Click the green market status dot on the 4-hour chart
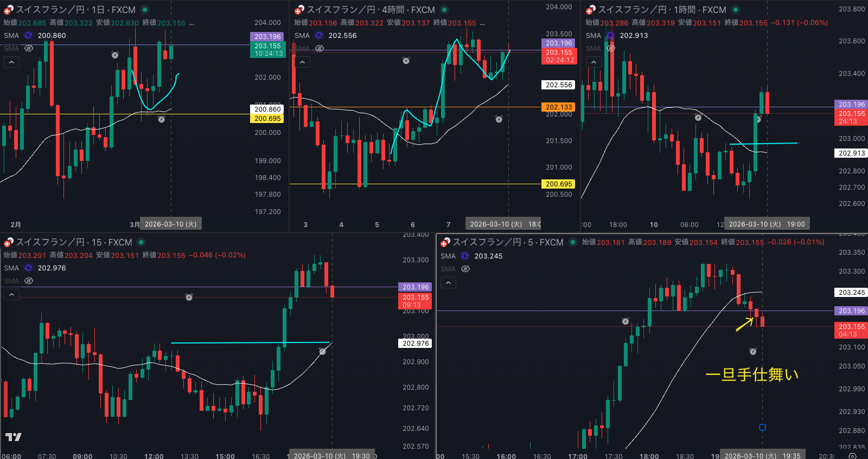The width and height of the screenshot is (868, 459). (x=444, y=10)
